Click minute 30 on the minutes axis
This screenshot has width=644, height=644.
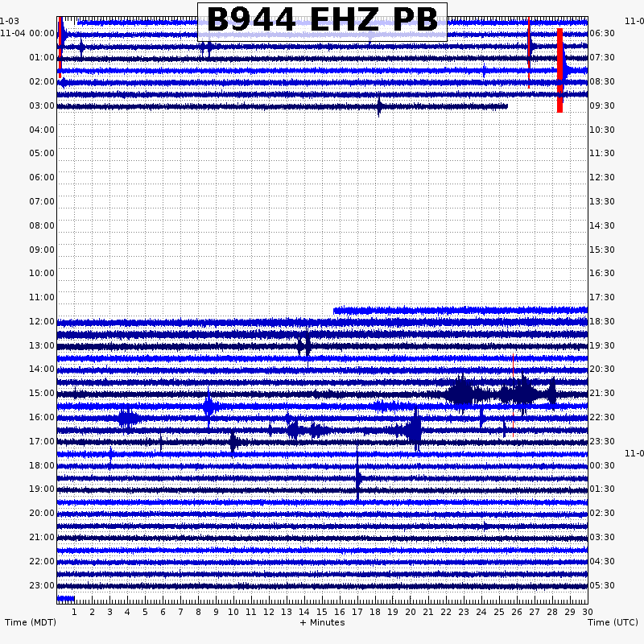pyautogui.click(x=588, y=612)
